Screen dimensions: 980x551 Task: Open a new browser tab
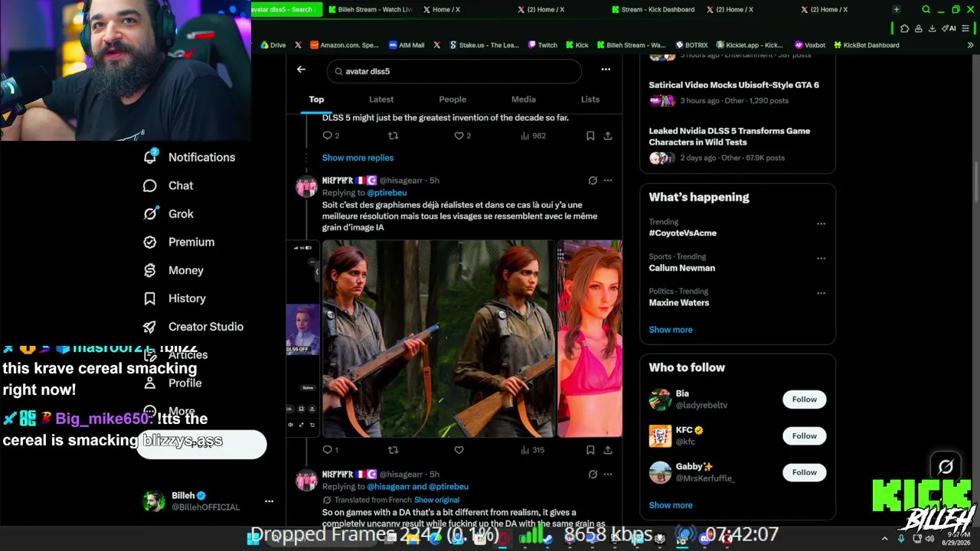click(897, 10)
